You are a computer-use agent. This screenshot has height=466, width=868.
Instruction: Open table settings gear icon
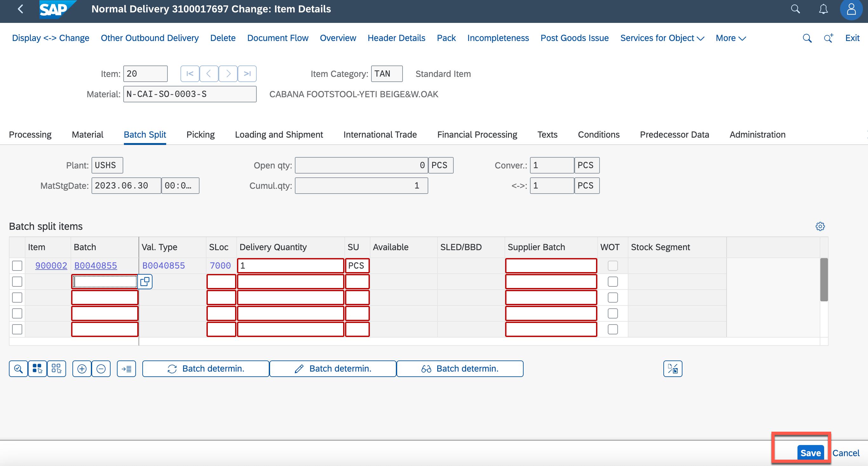coord(820,226)
